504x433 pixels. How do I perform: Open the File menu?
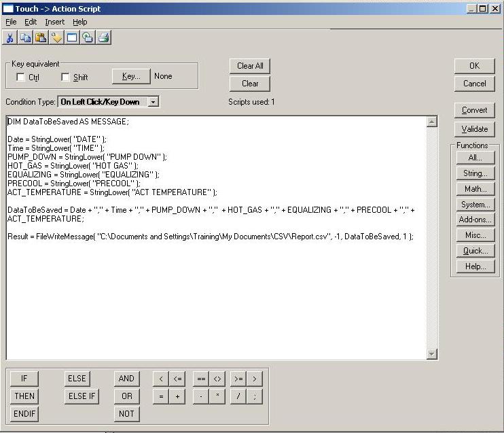tap(11, 22)
